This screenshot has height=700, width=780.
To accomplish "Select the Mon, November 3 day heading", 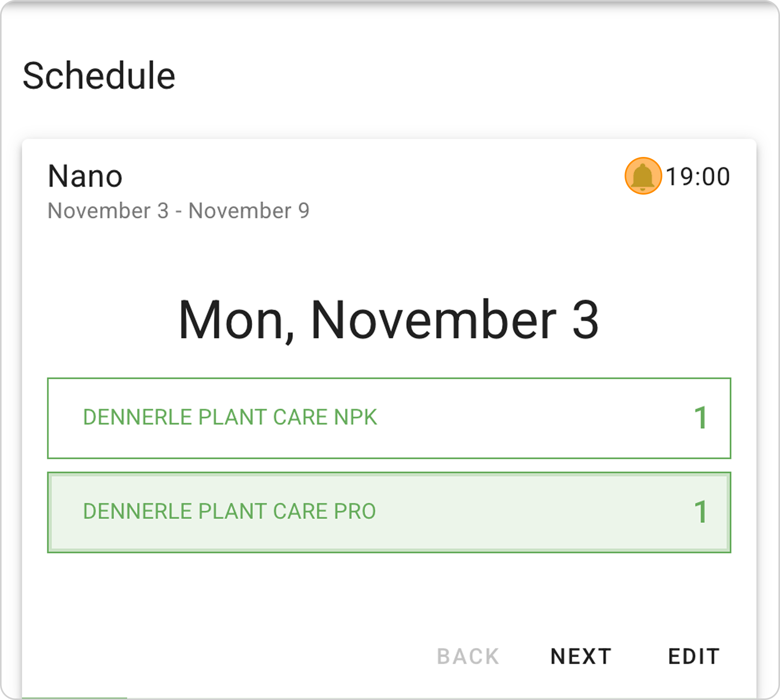I will point(388,320).
